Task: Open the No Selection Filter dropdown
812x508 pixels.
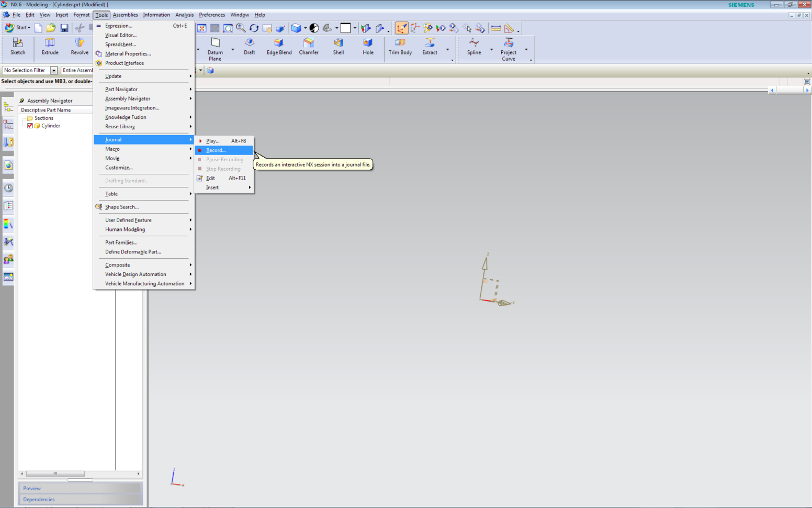Action: (53, 70)
